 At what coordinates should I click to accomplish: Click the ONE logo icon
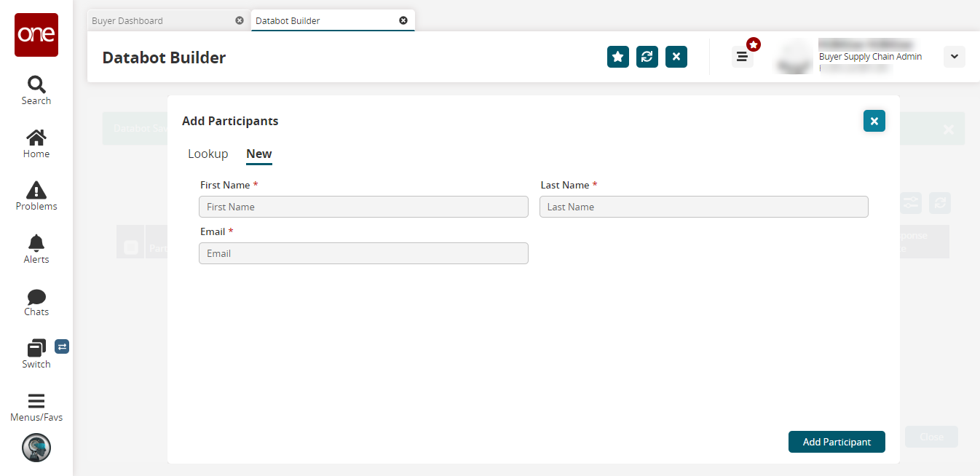(x=36, y=35)
